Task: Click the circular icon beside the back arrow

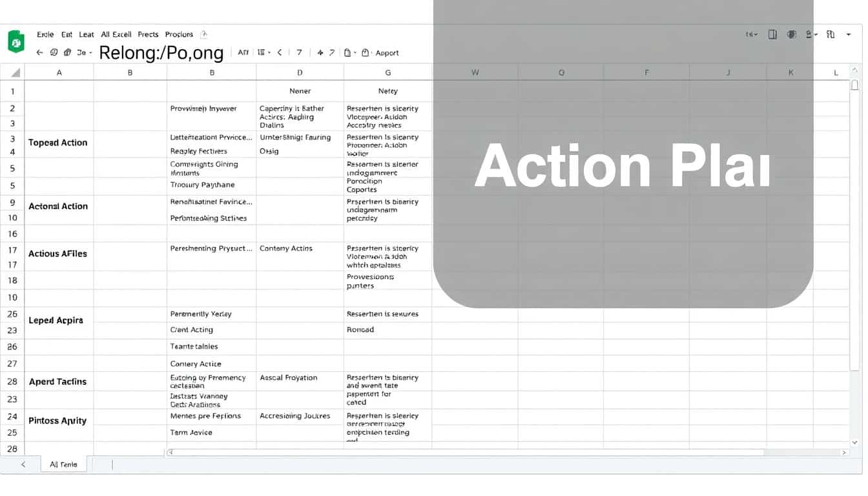Action: pyautogui.click(x=54, y=52)
